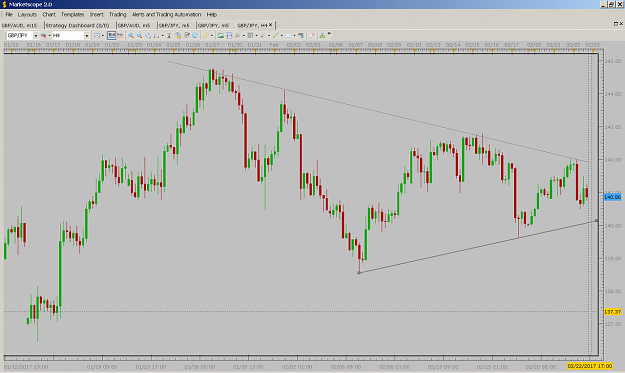Open the chart type dropdown arrow

[49, 35]
